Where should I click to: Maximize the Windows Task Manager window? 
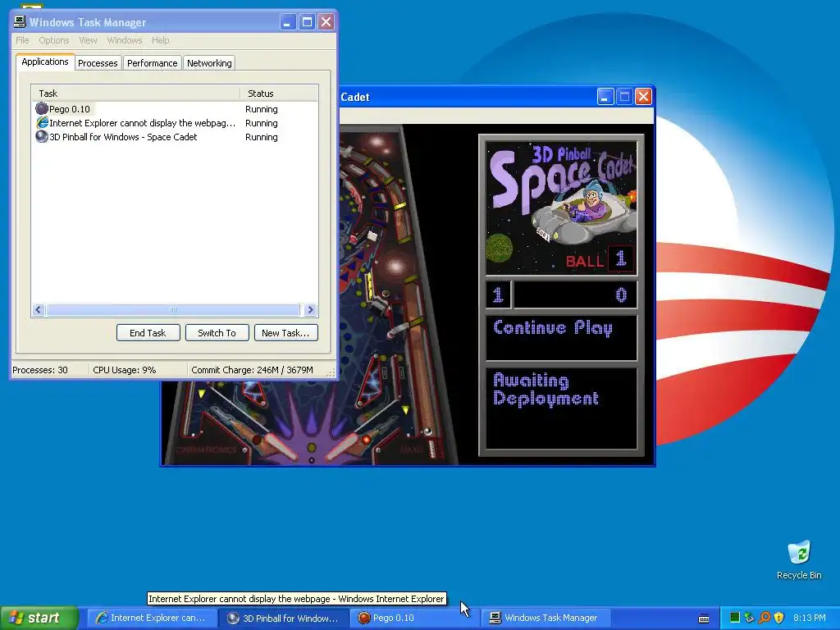tap(307, 22)
